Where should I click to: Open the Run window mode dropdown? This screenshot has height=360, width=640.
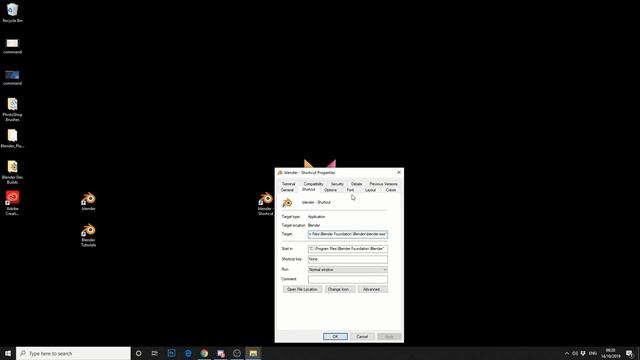coord(348,270)
